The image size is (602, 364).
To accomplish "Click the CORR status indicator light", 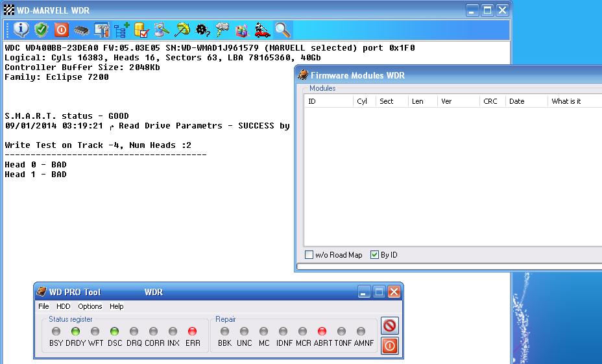I will click(x=154, y=331).
